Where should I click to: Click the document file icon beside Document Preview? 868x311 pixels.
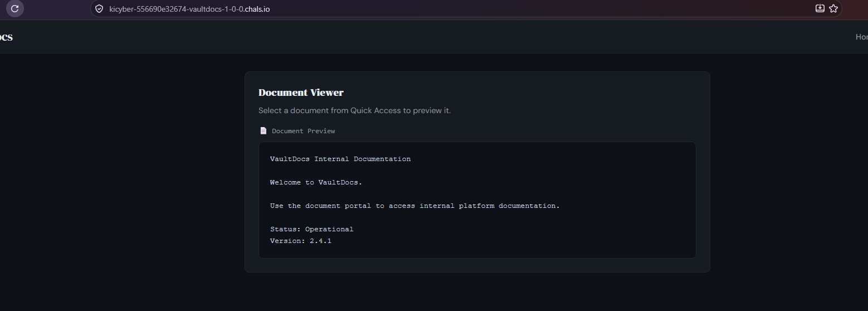[x=264, y=131]
